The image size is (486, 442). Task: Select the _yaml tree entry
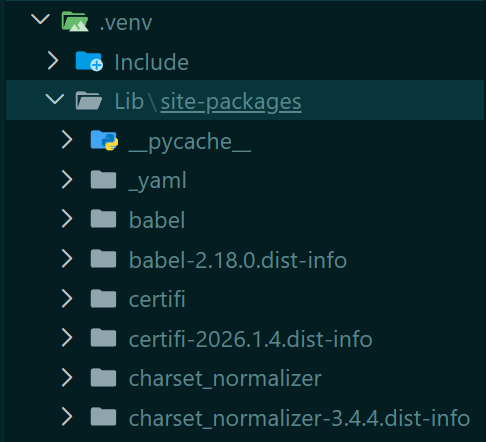coord(245,180)
